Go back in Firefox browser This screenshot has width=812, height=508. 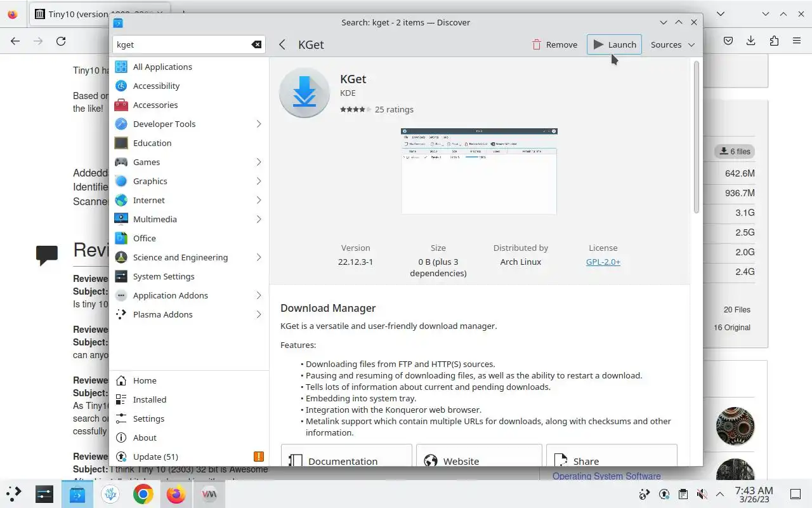coord(15,41)
